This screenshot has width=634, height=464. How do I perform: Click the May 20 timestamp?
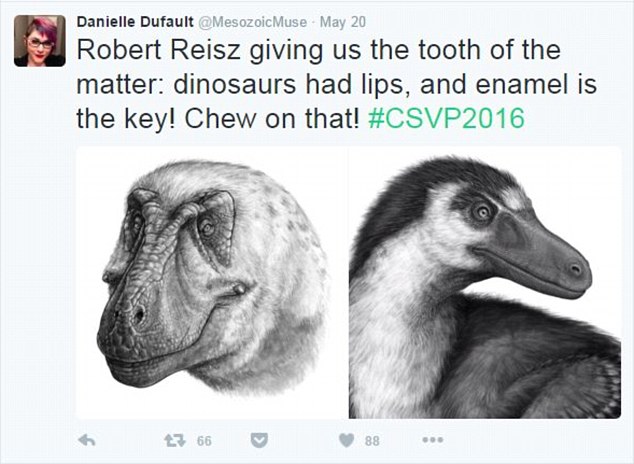pyautogui.click(x=343, y=22)
